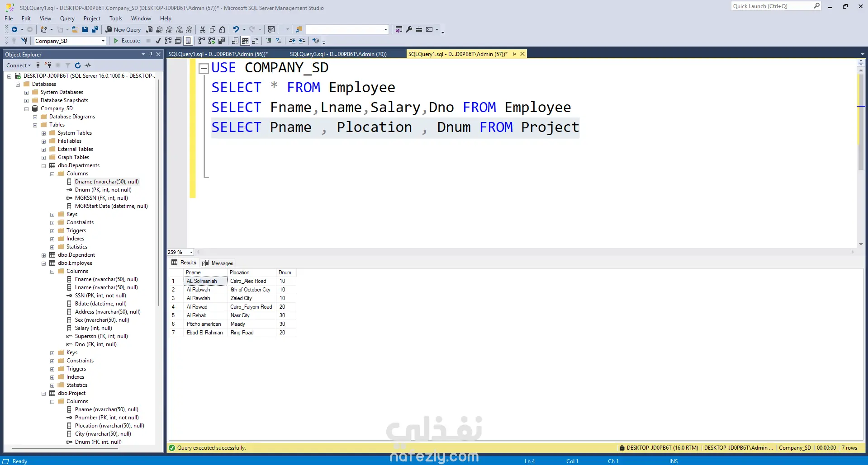Click the Cut scissors icon
Image resolution: width=868 pixels, height=465 pixels.
pyautogui.click(x=203, y=29)
